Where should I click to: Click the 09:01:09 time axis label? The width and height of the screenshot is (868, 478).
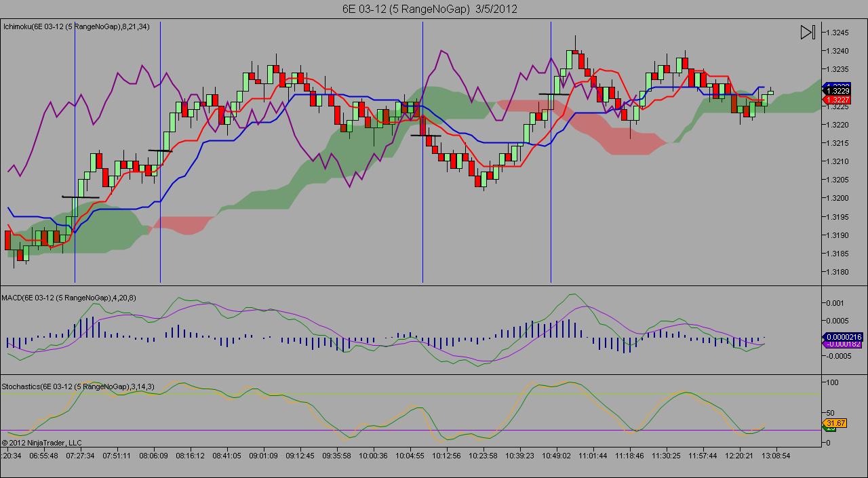263,456
